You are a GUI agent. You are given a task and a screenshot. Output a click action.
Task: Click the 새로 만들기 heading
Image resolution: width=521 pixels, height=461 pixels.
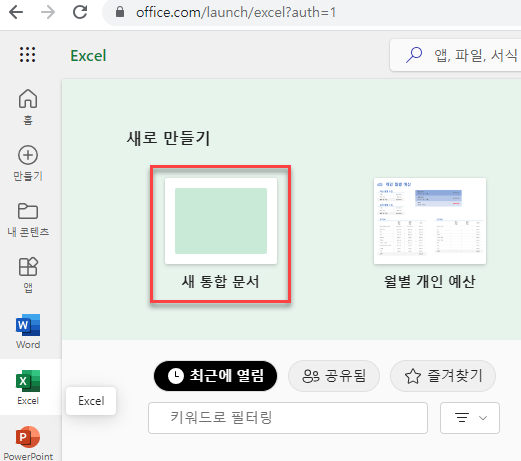169,138
